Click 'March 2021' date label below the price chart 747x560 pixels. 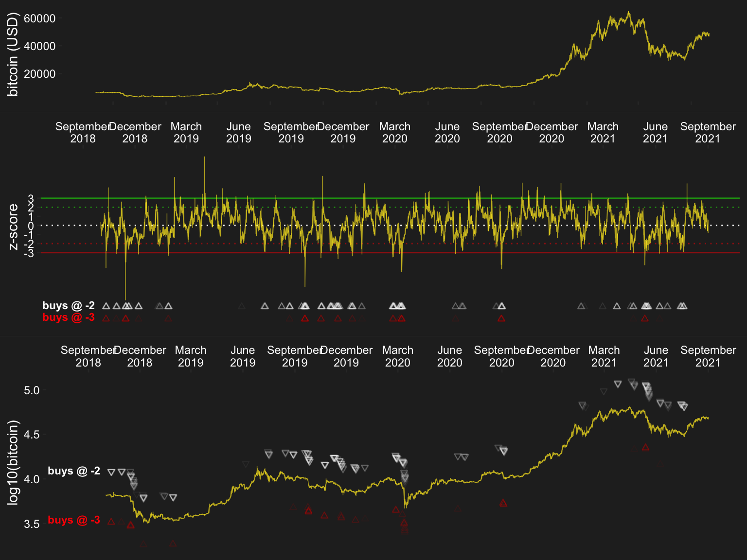(x=603, y=132)
